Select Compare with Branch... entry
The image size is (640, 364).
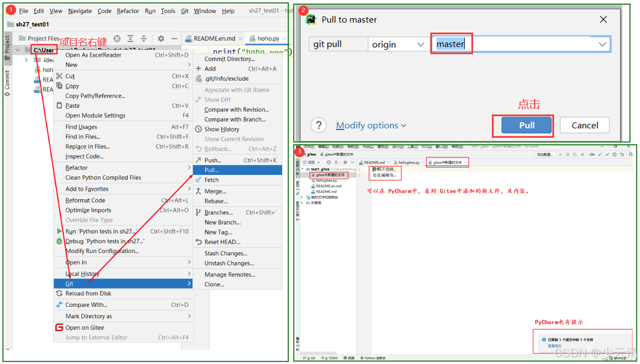(238, 119)
